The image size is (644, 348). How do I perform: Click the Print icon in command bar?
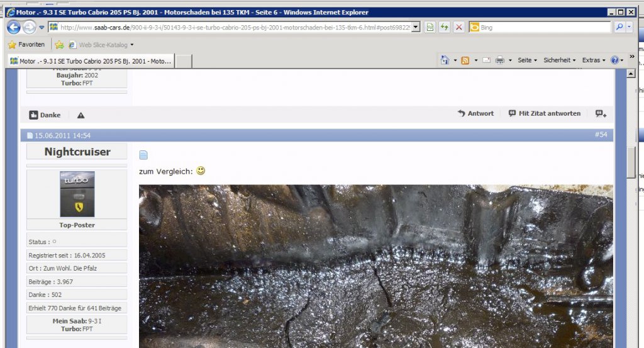click(499, 60)
